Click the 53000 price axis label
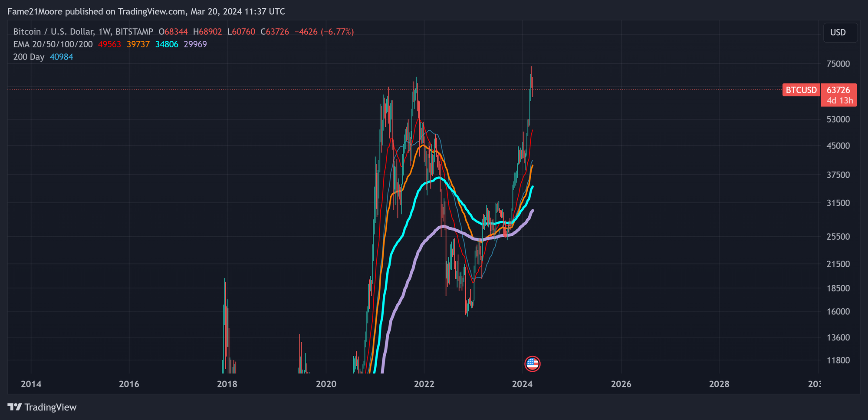The width and height of the screenshot is (868, 420). pos(838,119)
